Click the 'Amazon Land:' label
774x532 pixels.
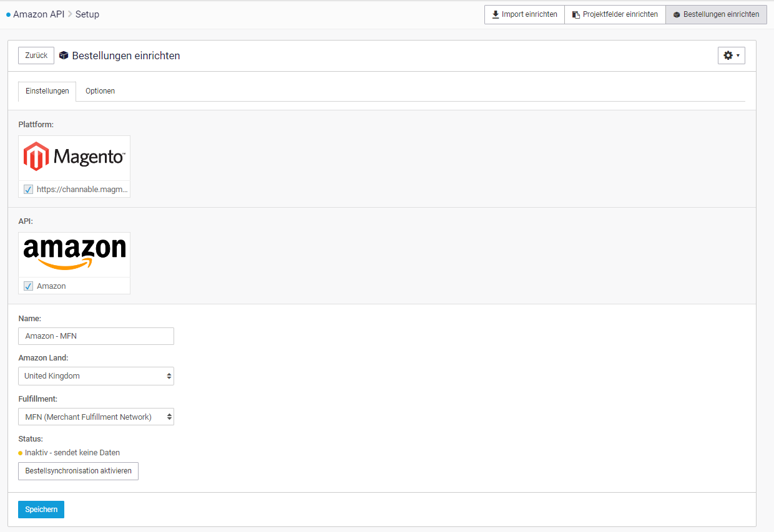(x=44, y=358)
